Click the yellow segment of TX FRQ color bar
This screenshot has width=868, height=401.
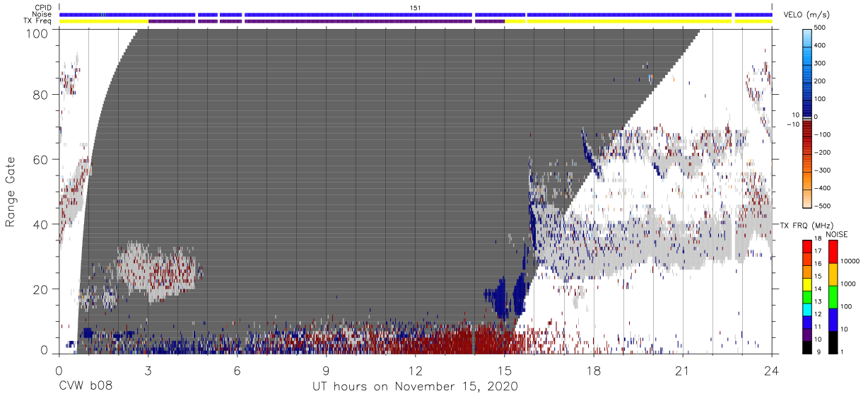pos(807,283)
